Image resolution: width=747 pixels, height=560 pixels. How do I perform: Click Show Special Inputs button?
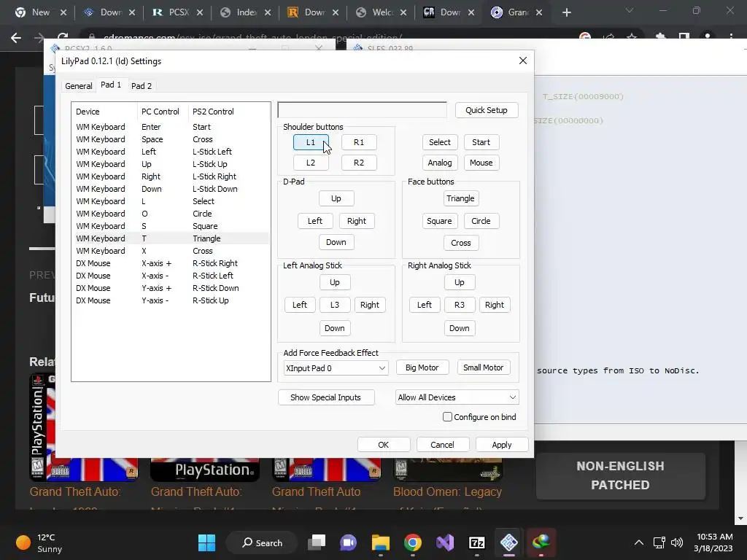[326, 397]
